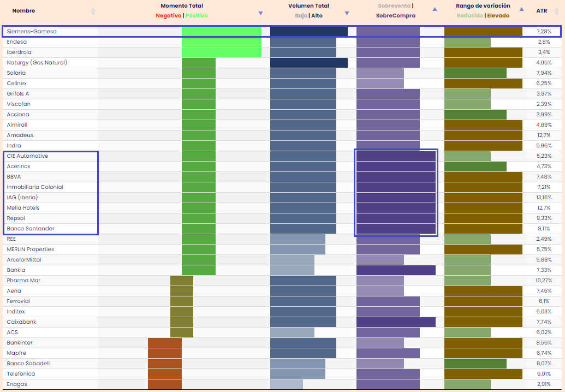The width and height of the screenshot is (565, 392).
Task: Click the ATR column sort arrows
Action: coord(557,11)
